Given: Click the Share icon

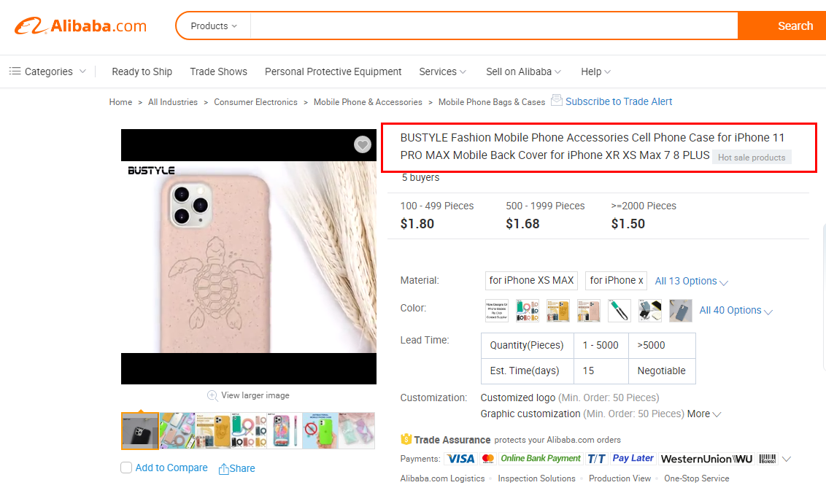Looking at the screenshot, I should pos(224,469).
